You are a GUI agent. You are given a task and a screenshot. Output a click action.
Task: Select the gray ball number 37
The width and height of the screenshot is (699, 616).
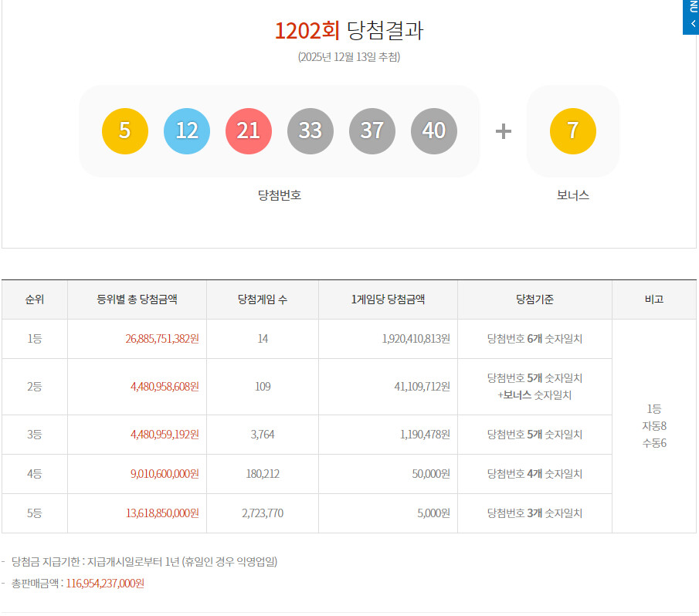(372, 131)
